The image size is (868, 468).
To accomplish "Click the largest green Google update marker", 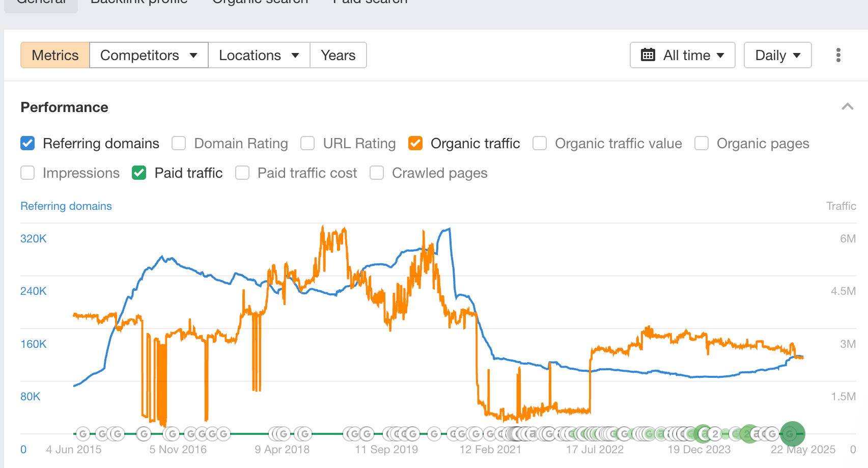I will [792, 434].
